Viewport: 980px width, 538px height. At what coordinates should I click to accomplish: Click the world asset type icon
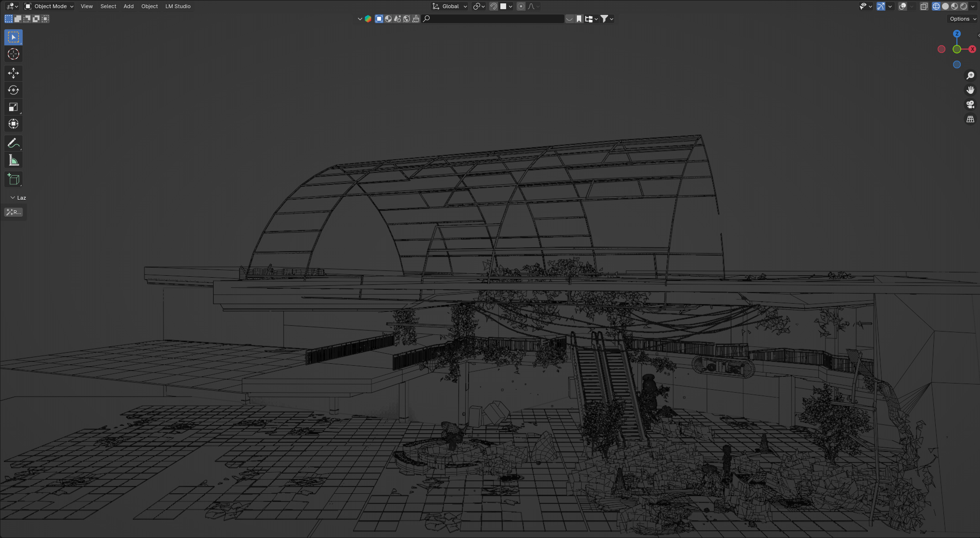pyautogui.click(x=407, y=19)
